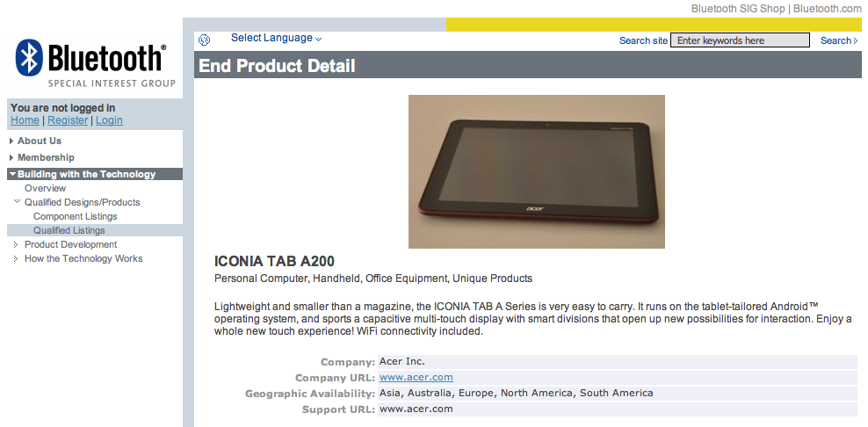The width and height of the screenshot is (868, 427).
Task: Click the Search arrow button
Action: click(839, 40)
